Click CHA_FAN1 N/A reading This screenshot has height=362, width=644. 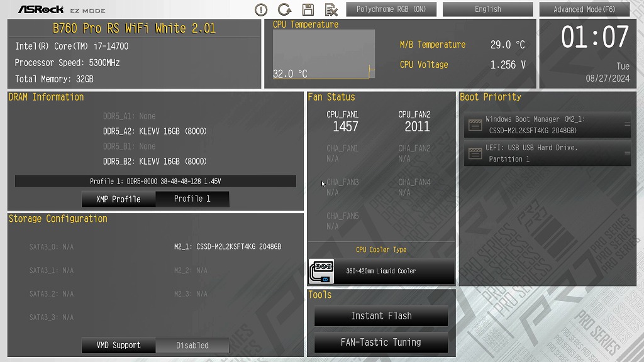[x=332, y=159]
